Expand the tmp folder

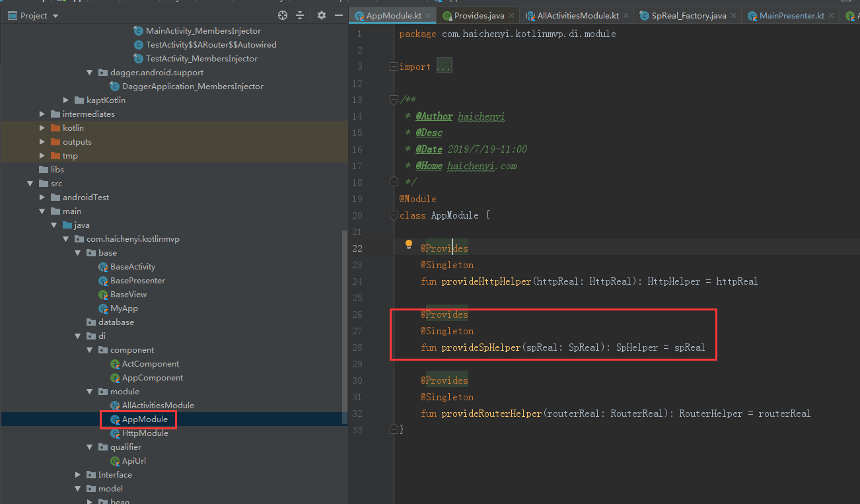click(43, 156)
